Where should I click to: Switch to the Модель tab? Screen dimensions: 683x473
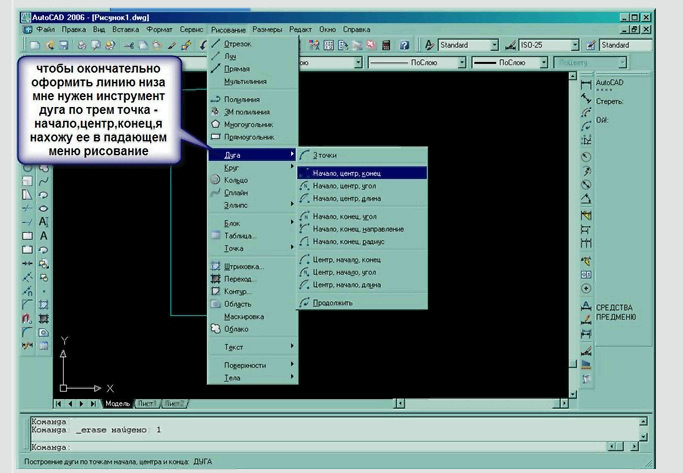(118, 404)
